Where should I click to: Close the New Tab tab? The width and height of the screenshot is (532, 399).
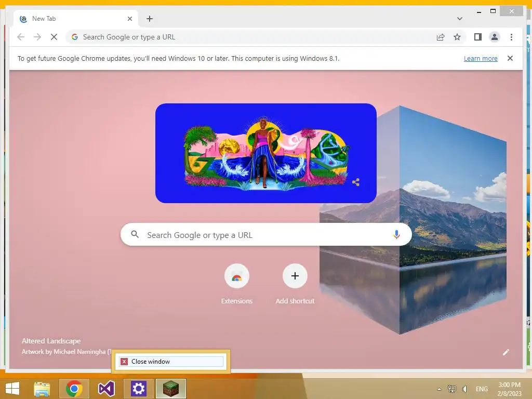point(129,19)
